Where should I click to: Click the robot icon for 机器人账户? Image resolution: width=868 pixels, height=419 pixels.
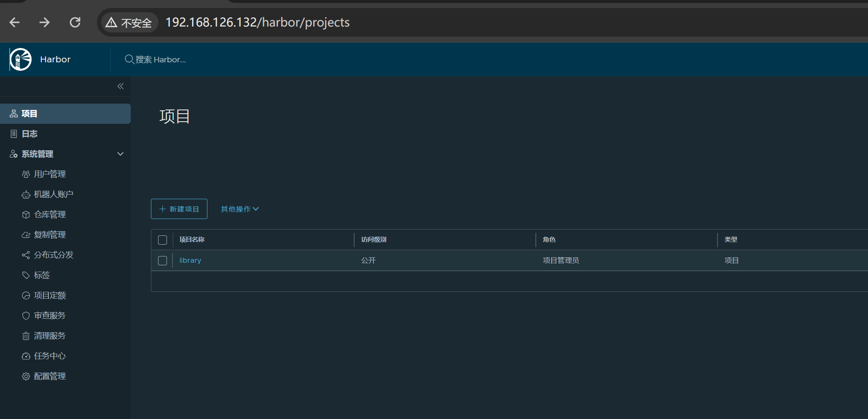26,195
